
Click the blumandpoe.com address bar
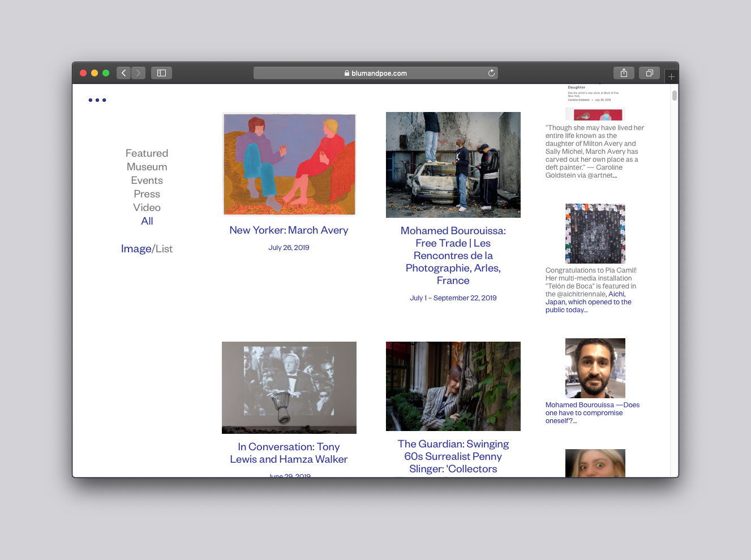tap(375, 73)
